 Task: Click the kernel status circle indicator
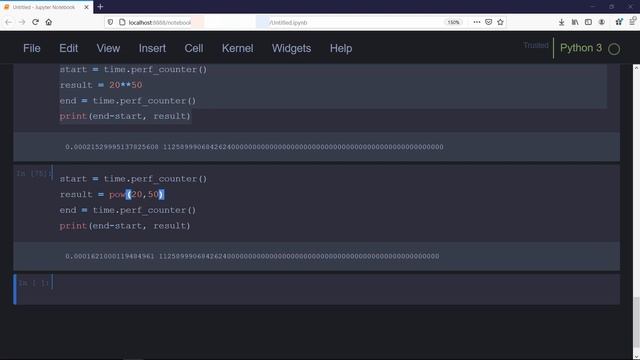click(x=614, y=49)
